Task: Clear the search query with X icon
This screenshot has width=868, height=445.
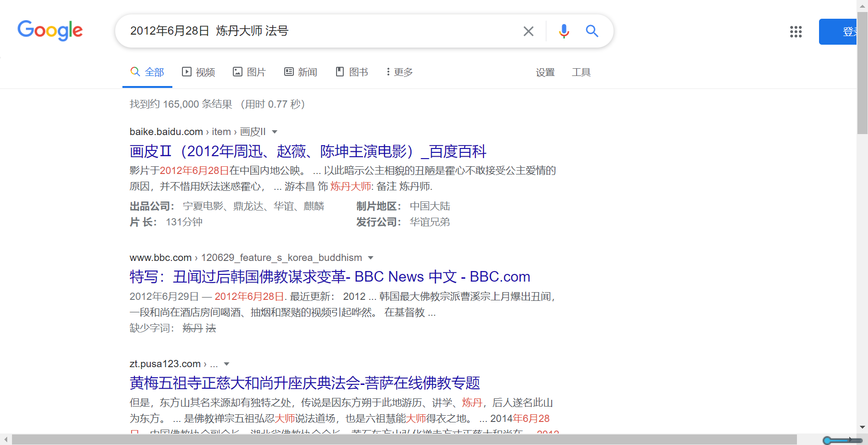Action: coord(529,31)
